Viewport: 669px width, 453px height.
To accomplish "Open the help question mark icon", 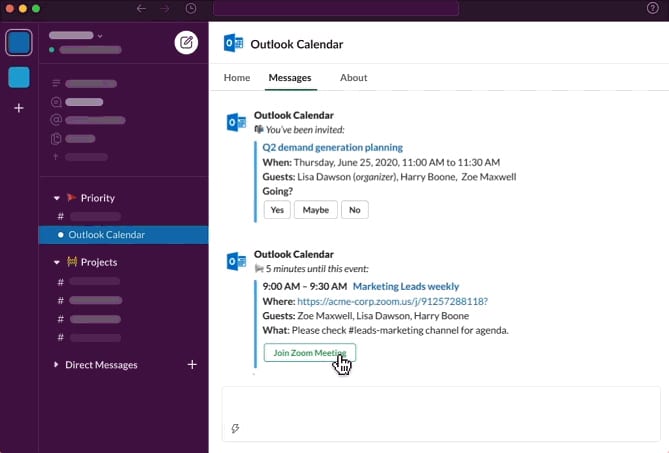I will (x=653, y=8).
